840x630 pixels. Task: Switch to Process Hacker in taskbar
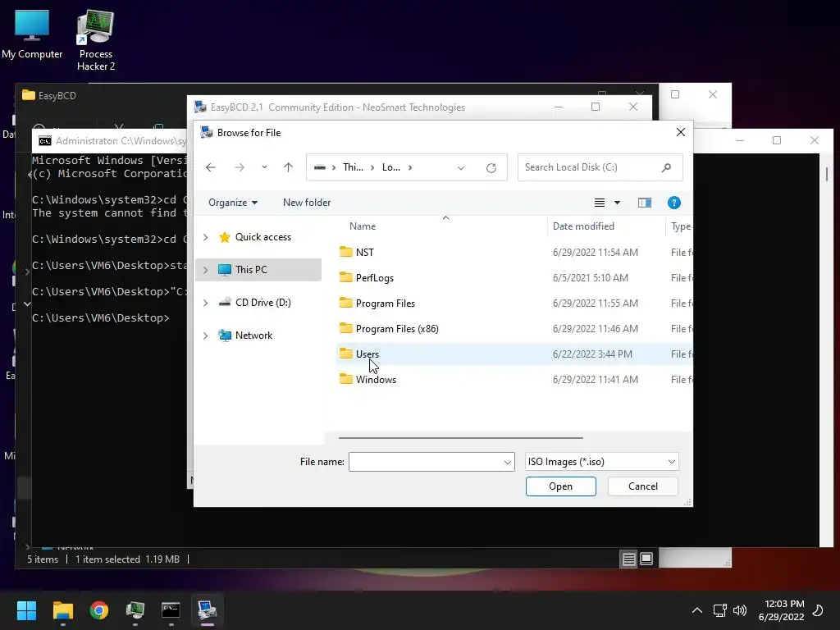tap(135, 610)
